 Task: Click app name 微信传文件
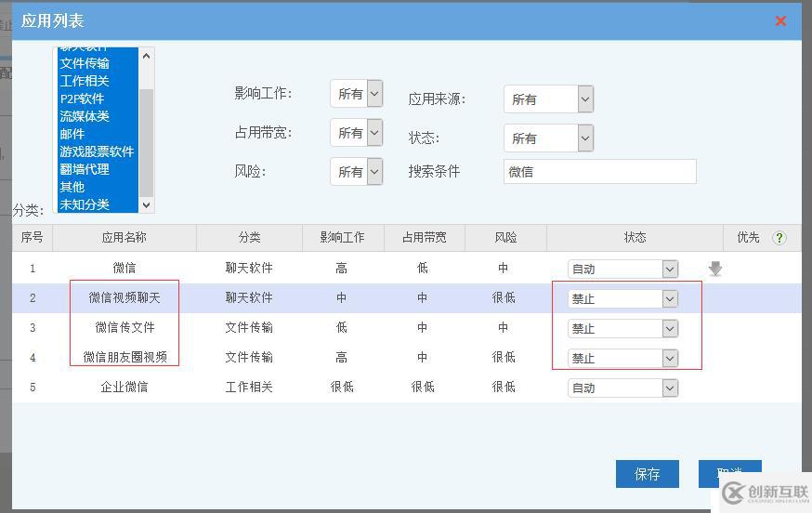tap(124, 327)
